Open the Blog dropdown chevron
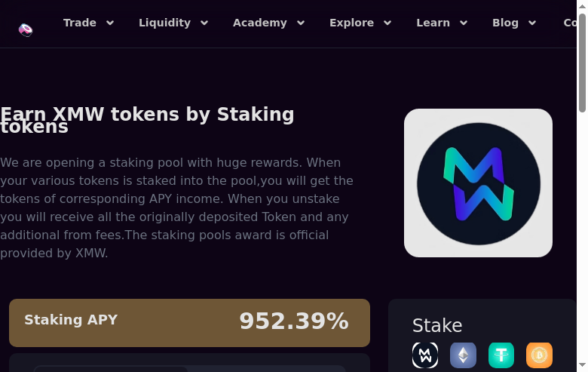The image size is (588, 372). [532, 23]
